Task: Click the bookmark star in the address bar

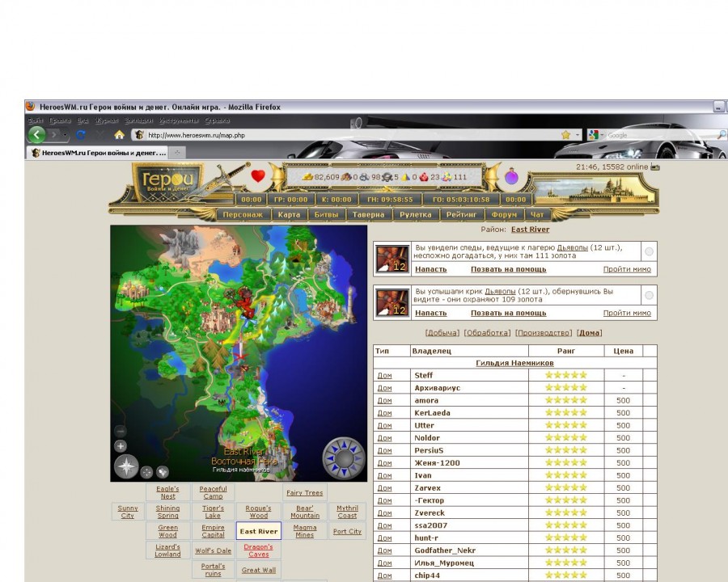Action: coord(565,135)
